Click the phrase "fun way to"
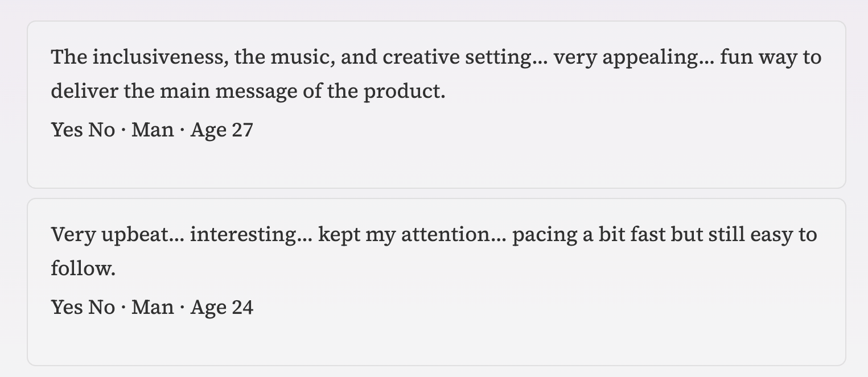The width and height of the screenshot is (868, 377). 770,57
